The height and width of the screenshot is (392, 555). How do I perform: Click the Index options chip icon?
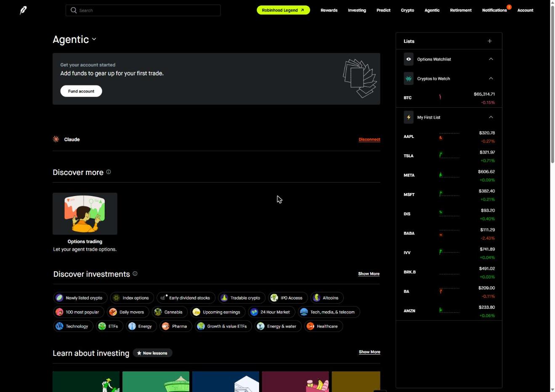(116, 298)
